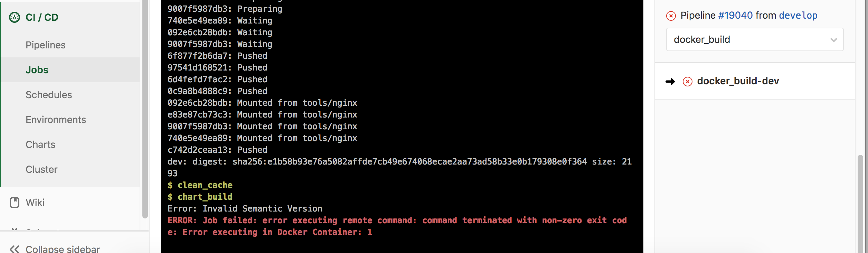Select the docker_build-dev job
This screenshot has width=868, height=253.
(x=738, y=81)
